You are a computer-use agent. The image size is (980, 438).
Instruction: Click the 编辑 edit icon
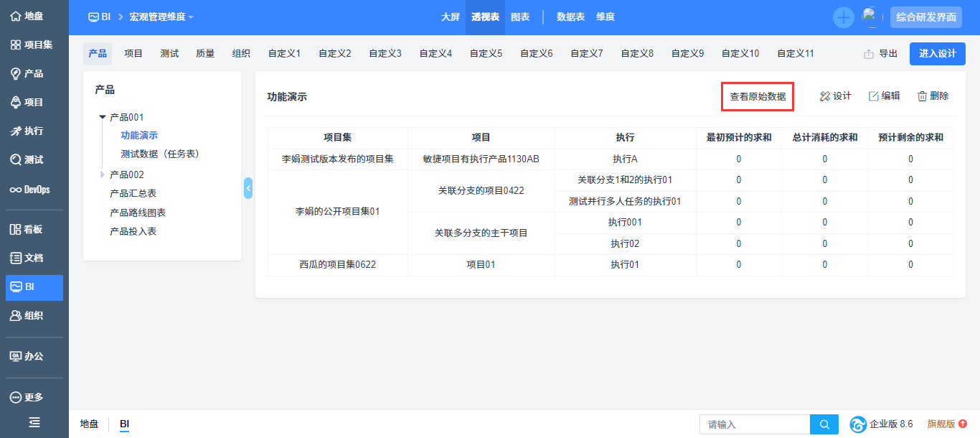pos(873,96)
